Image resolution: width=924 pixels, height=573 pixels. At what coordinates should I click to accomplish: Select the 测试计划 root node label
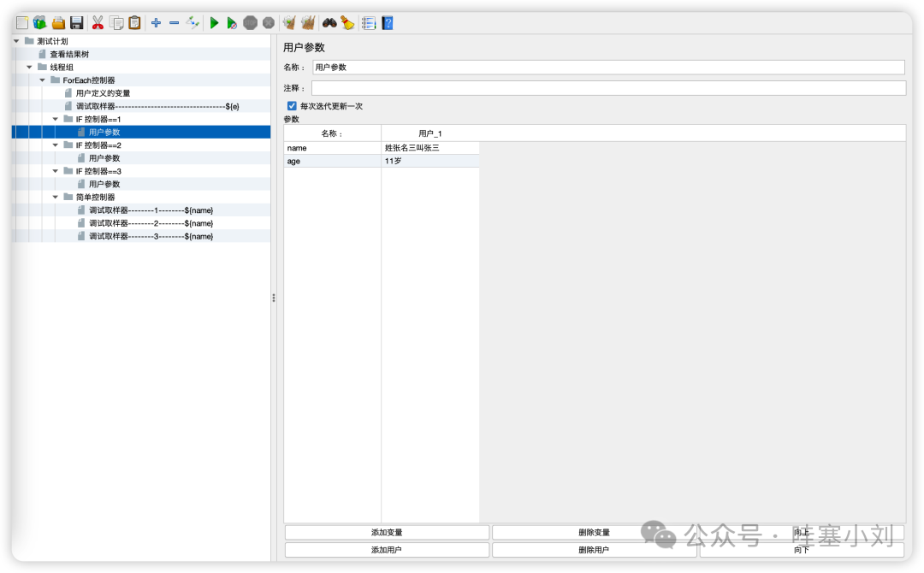click(x=52, y=41)
